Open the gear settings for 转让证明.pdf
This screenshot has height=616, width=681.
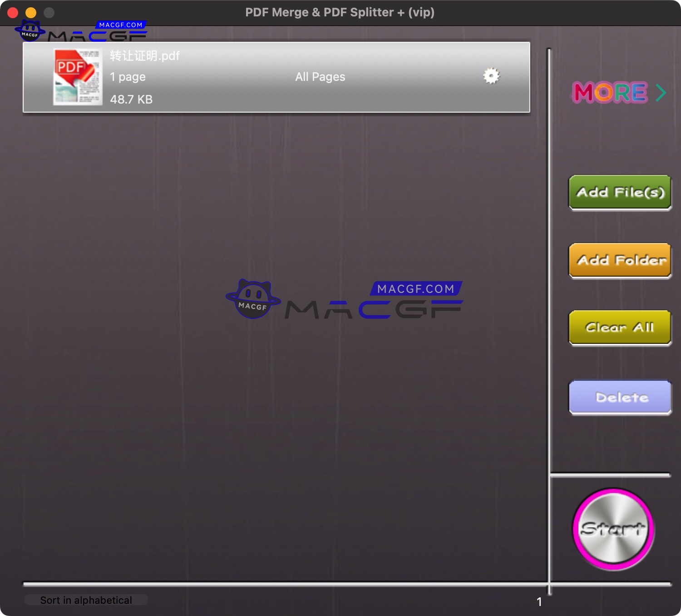[x=491, y=76]
